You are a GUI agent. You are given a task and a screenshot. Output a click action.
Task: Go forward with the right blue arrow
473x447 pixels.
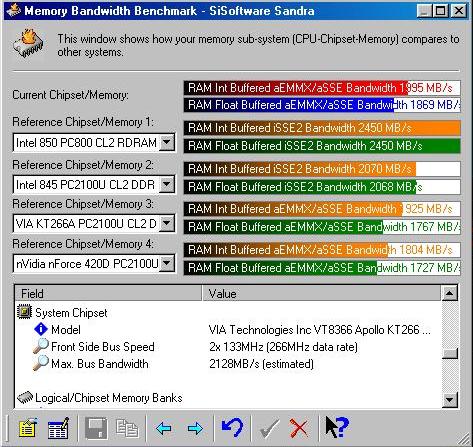[x=195, y=428]
